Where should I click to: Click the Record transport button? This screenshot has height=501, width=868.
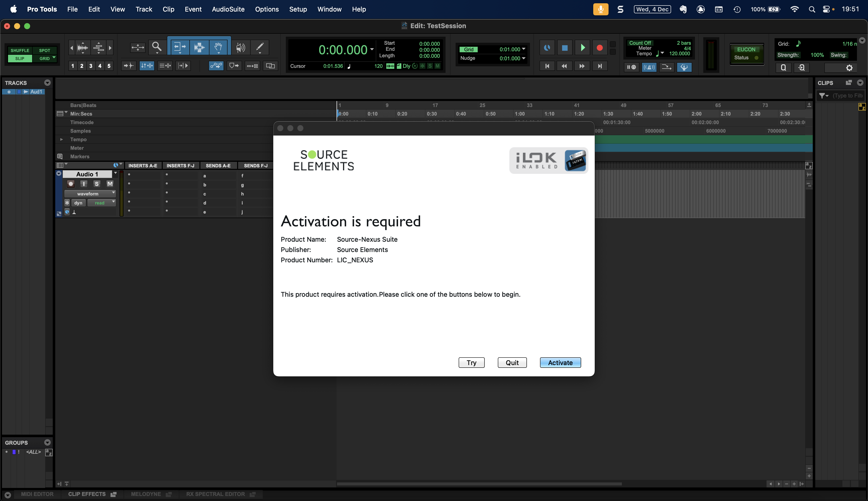[x=600, y=48]
